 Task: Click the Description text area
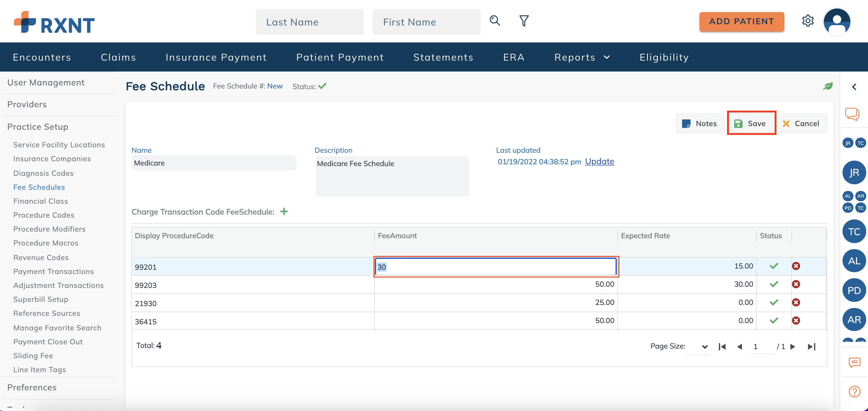392,176
